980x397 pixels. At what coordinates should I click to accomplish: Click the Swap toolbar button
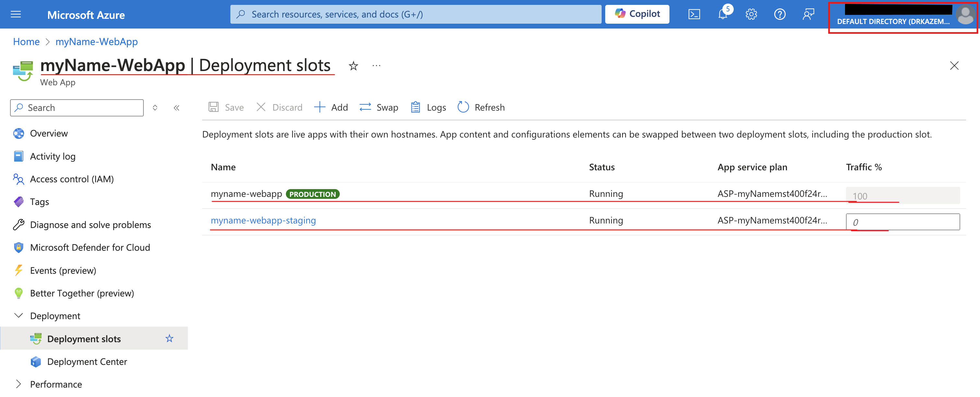(x=379, y=108)
